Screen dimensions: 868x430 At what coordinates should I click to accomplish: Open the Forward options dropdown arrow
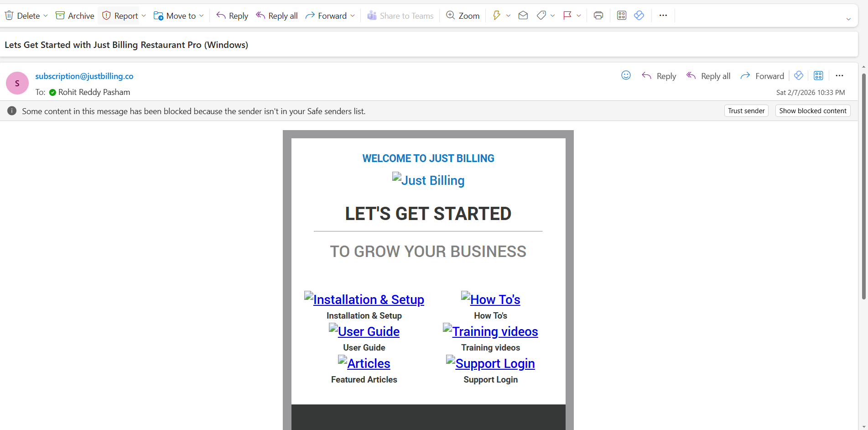click(x=353, y=16)
